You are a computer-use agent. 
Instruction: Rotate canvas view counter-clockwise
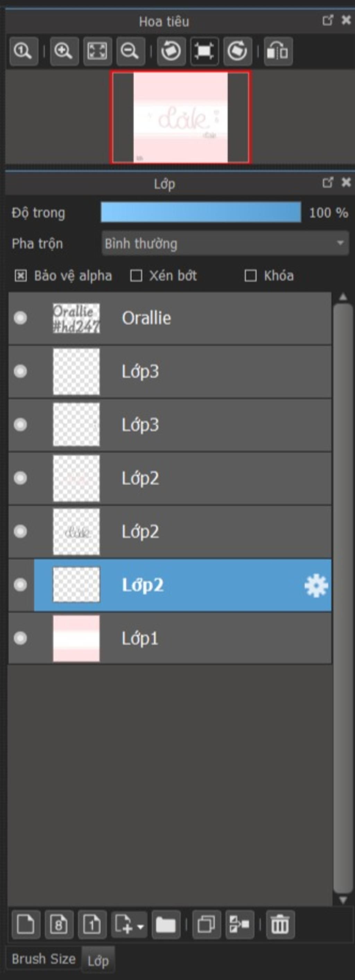[x=171, y=51]
